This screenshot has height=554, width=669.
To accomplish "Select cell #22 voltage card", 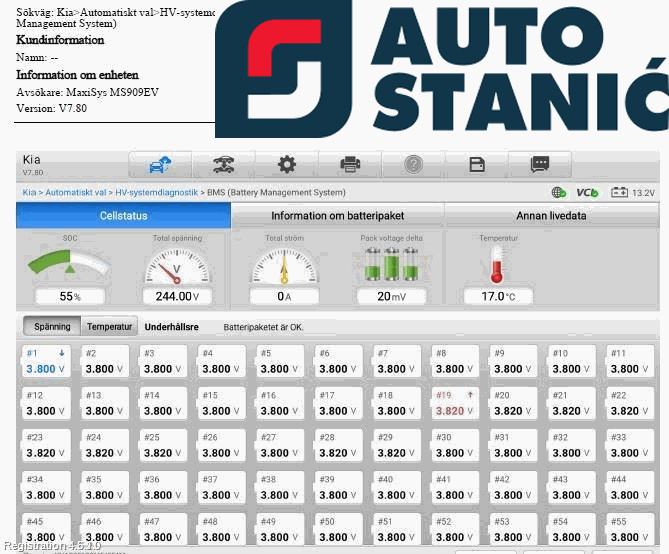I will (x=630, y=403).
